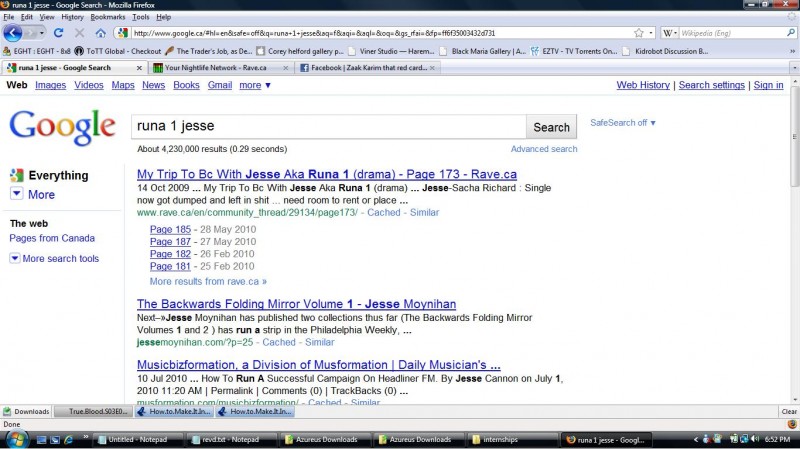
Task: Open the Bookmarks menu
Action: 108,17
